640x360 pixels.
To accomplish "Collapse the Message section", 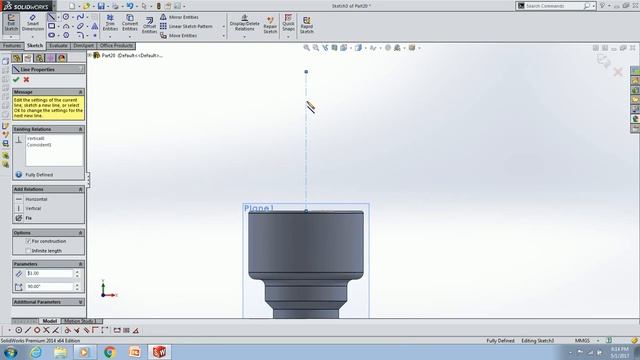I will pos(80,92).
